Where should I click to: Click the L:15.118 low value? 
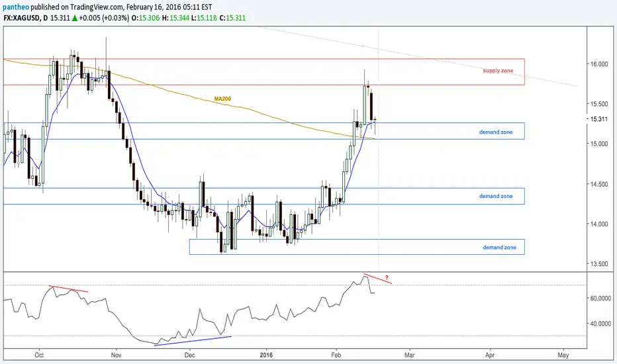204,18
